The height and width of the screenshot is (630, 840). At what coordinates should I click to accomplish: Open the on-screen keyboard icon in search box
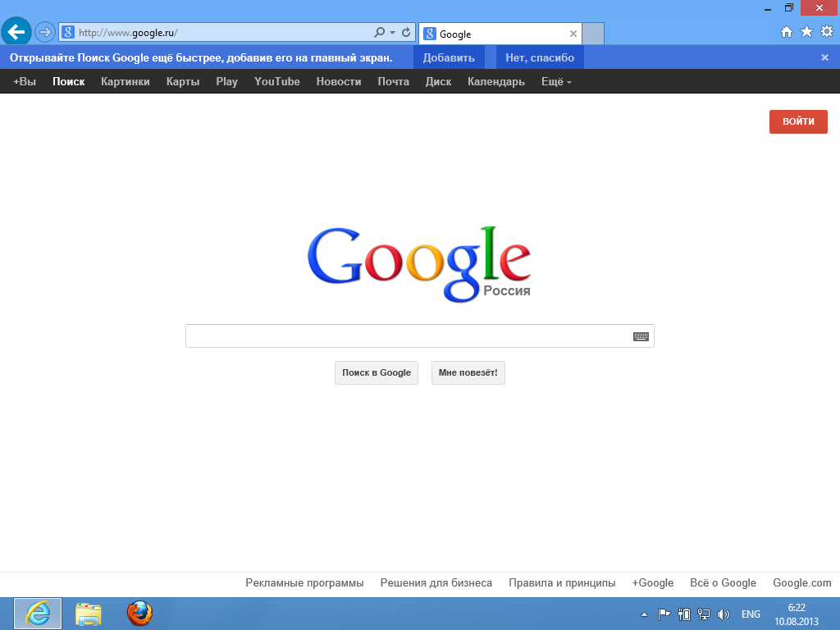point(641,336)
